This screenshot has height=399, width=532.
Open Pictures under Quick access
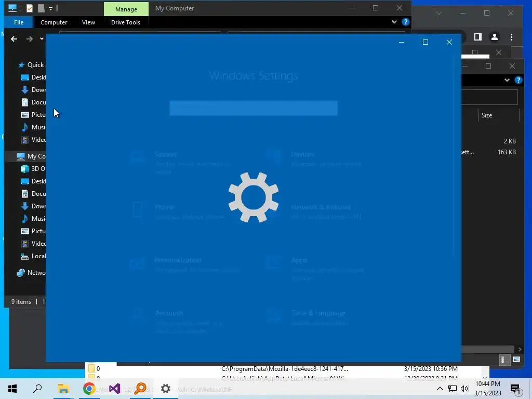pos(33,115)
